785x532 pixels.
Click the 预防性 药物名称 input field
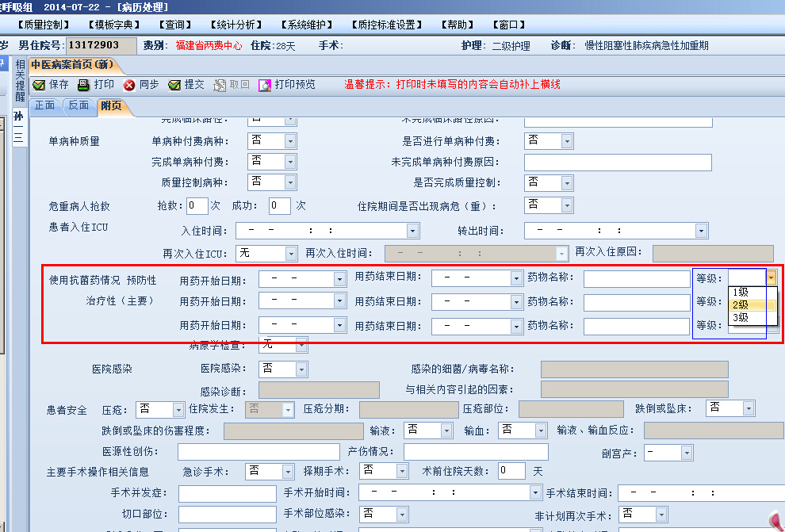637,279
